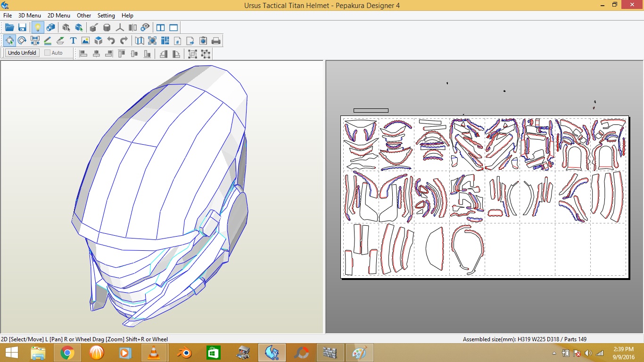This screenshot has height=362, width=644.
Task: Click the Redo arrow icon
Action: tap(124, 41)
